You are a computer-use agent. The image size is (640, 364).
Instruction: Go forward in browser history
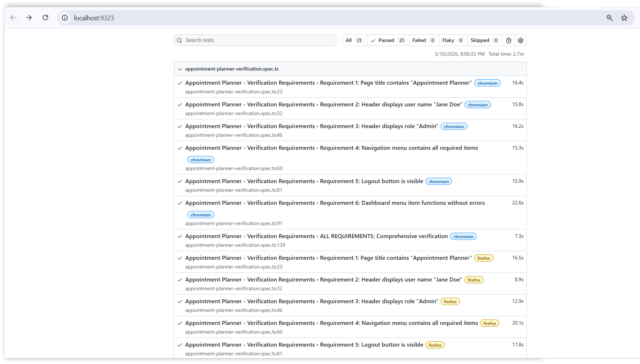[29, 18]
